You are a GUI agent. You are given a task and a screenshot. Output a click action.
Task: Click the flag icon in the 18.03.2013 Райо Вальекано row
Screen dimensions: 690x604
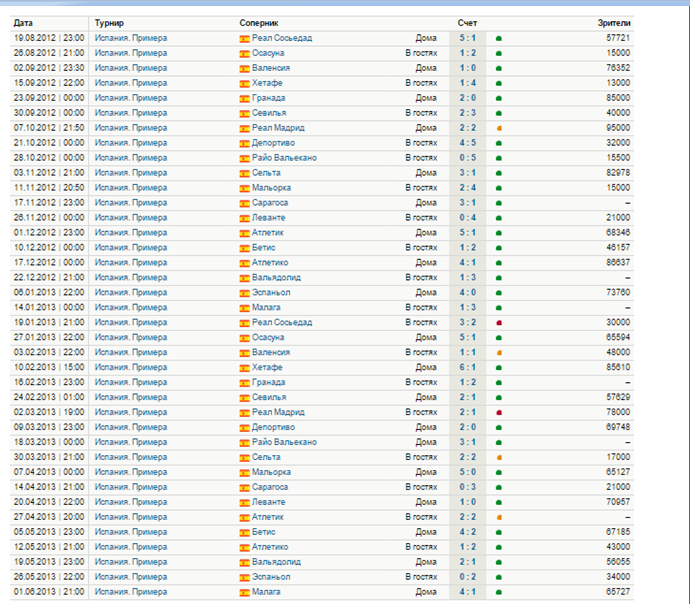[244, 443]
